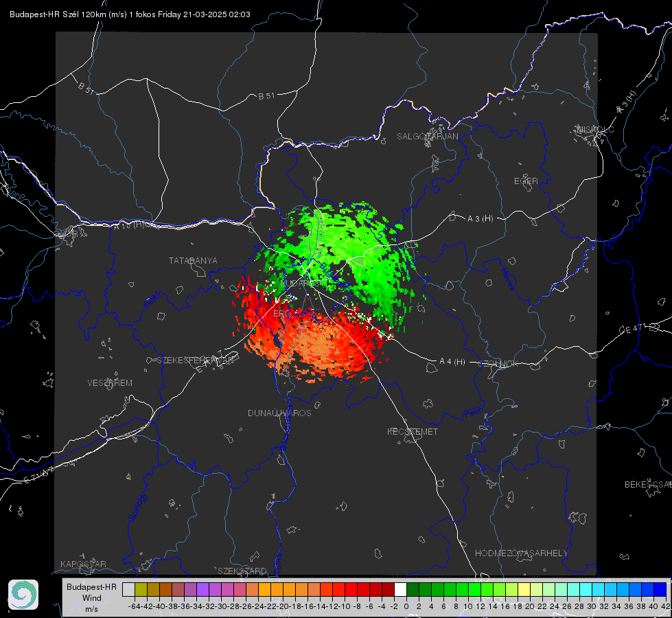
Task: Select the SZEKSZÁRD city label
Action: coord(242,571)
